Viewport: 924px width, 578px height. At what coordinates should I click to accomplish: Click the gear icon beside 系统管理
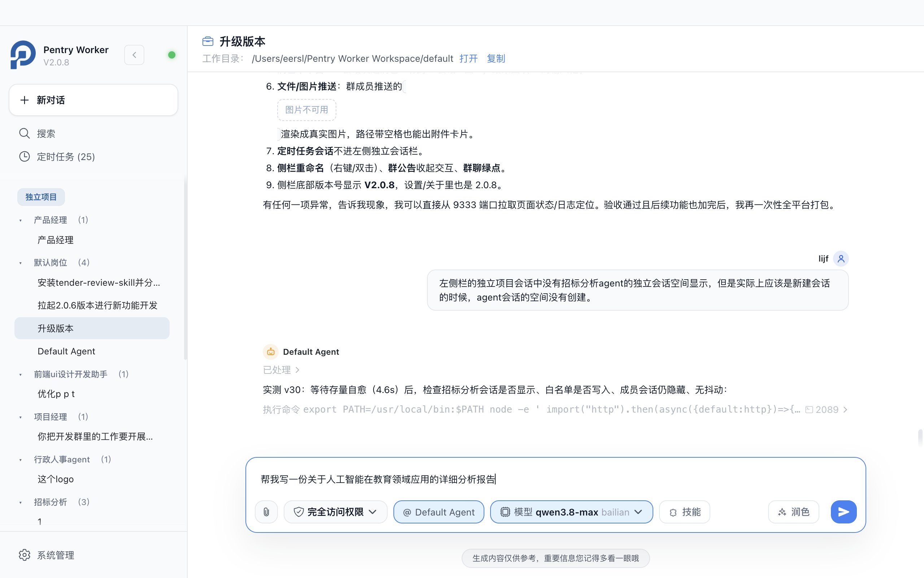(x=25, y=555)
